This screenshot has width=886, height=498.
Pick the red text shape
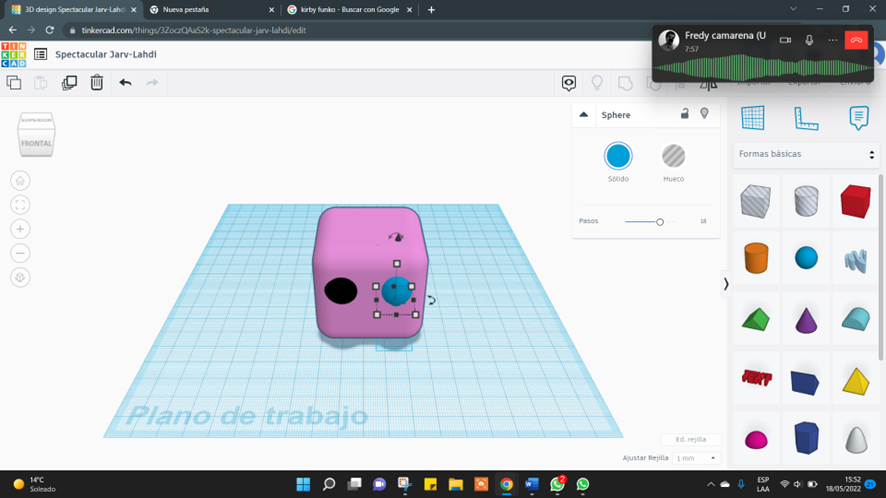[x=756, y=378]
